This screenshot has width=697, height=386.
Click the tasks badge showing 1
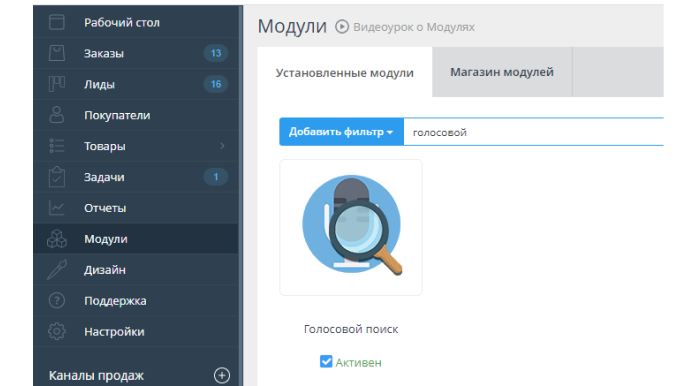[216, 177]
